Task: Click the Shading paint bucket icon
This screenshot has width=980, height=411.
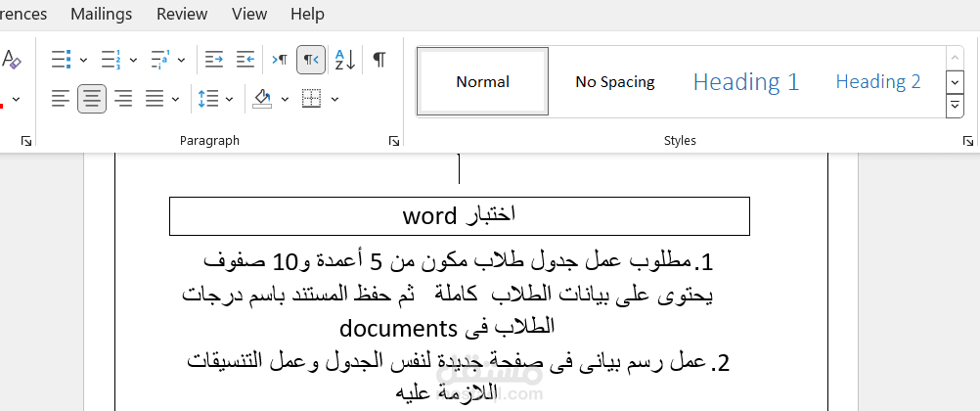Action: (x=262, y=98)
